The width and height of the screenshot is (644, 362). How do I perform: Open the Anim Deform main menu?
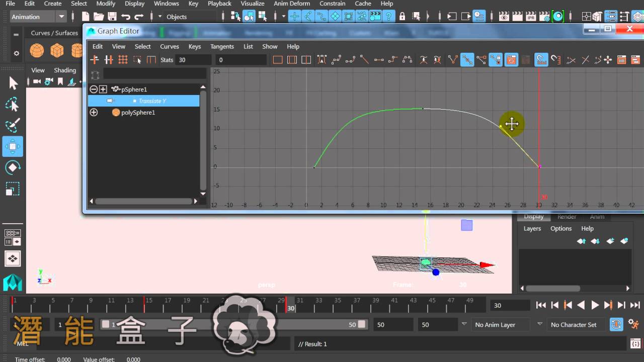point(292,4)
